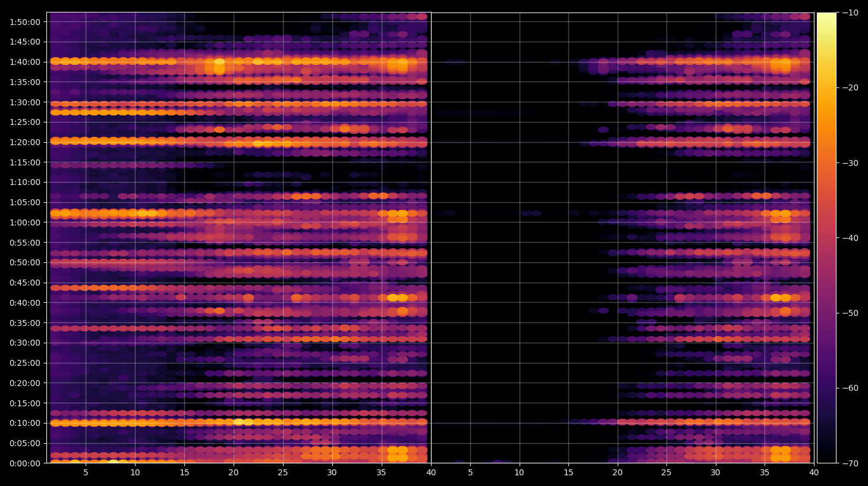The width and height of the screenshot is (868, 486).
Task: Click the −10 colorbar tick label
Action: point(850,12)
